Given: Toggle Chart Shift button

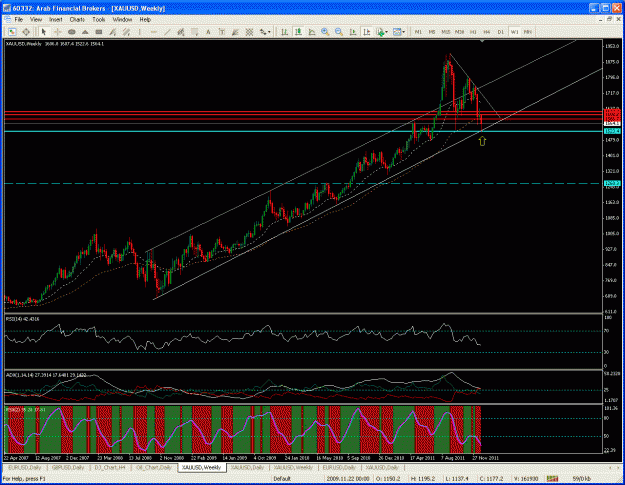Looking at the screenshot, I should [x=366, y=32].
